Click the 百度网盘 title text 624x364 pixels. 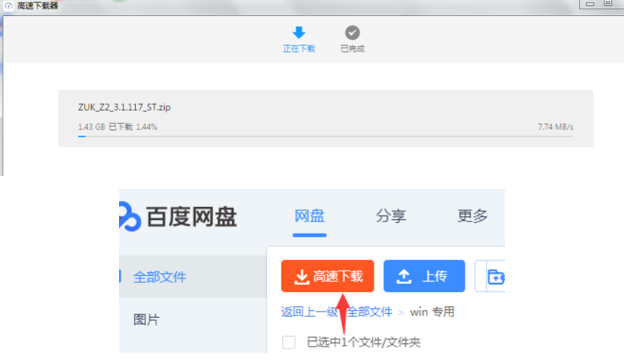[x=191, y=217]
